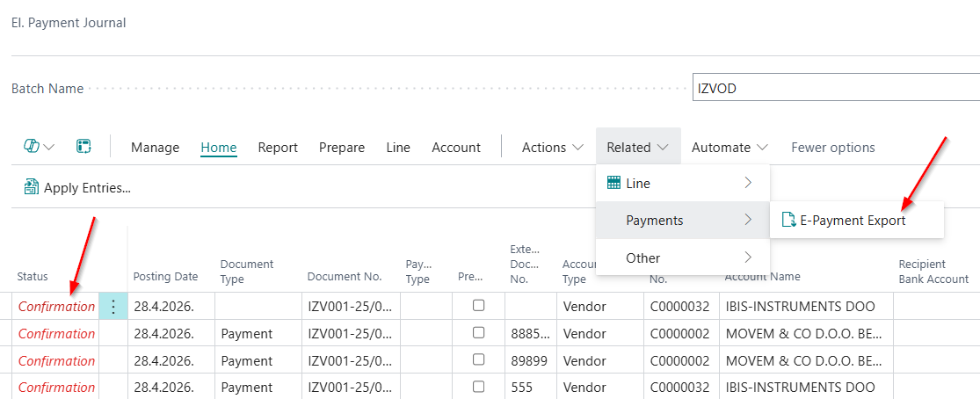Screen dimensions: 980x399
Task: Expand the Other submenu
Action: [683, 258]
